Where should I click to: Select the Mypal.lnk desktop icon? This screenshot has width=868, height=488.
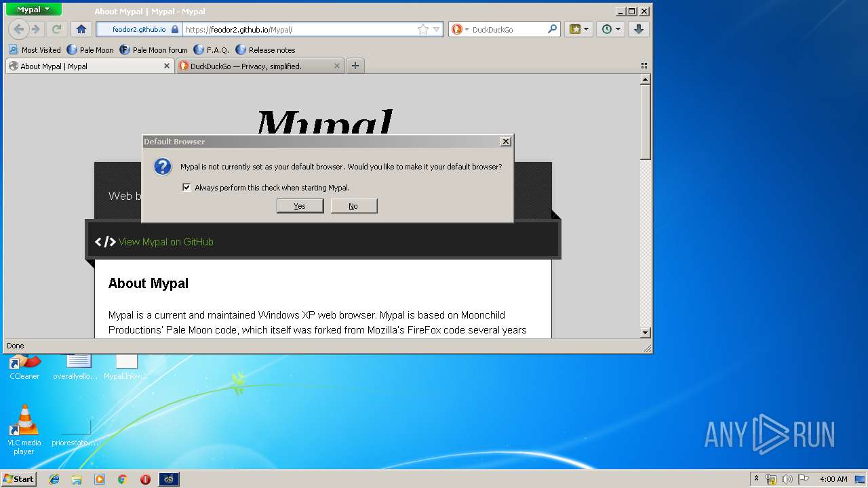pos(125,367)
